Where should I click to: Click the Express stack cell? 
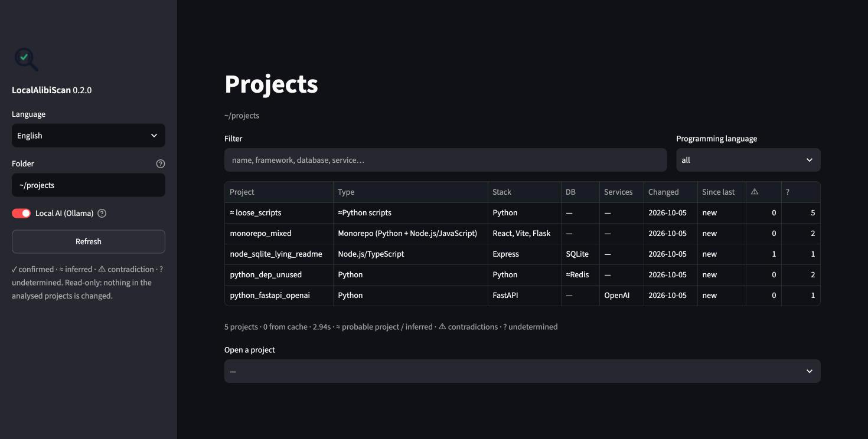point(524,254)
